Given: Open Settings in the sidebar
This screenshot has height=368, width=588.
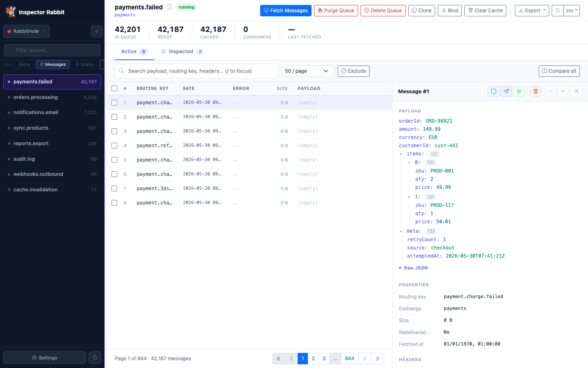Looking at the screenshot, I should click(x=45, y=357).
